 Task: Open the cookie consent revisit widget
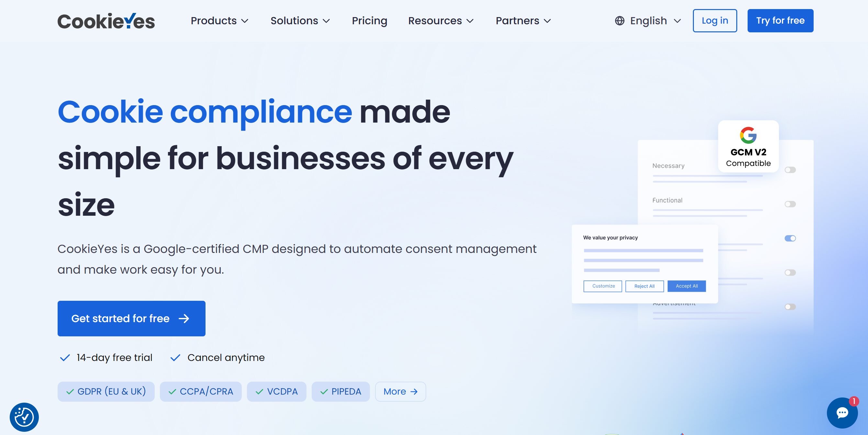click(24, 417)
